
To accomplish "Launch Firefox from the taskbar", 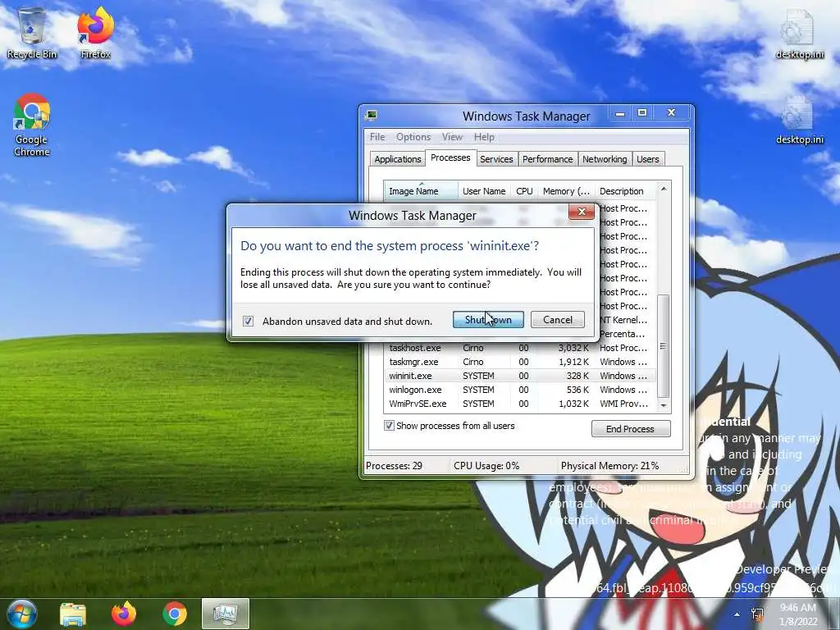I will pos(124,614).
